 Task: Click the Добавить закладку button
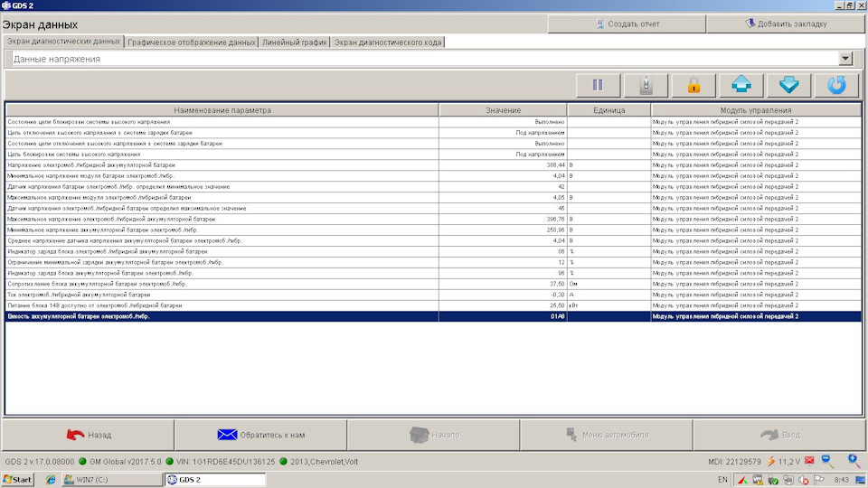coord(786,23)
